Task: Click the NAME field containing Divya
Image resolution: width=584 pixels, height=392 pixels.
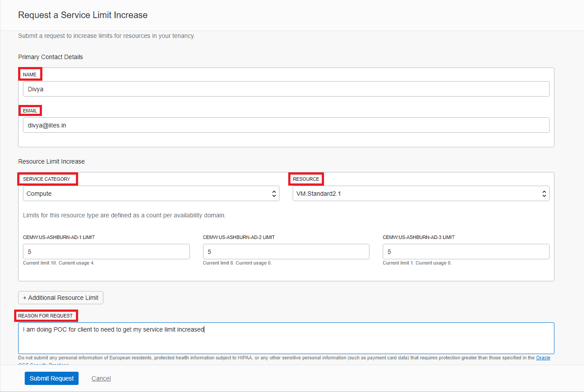Action: pyautogui.click(x=286, y=89)
